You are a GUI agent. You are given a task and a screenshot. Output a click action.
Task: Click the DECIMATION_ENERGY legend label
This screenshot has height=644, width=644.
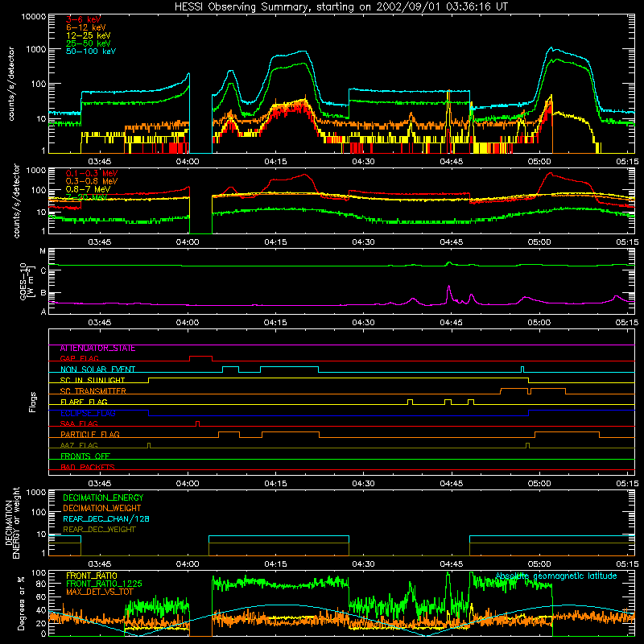tap(103, 497)
